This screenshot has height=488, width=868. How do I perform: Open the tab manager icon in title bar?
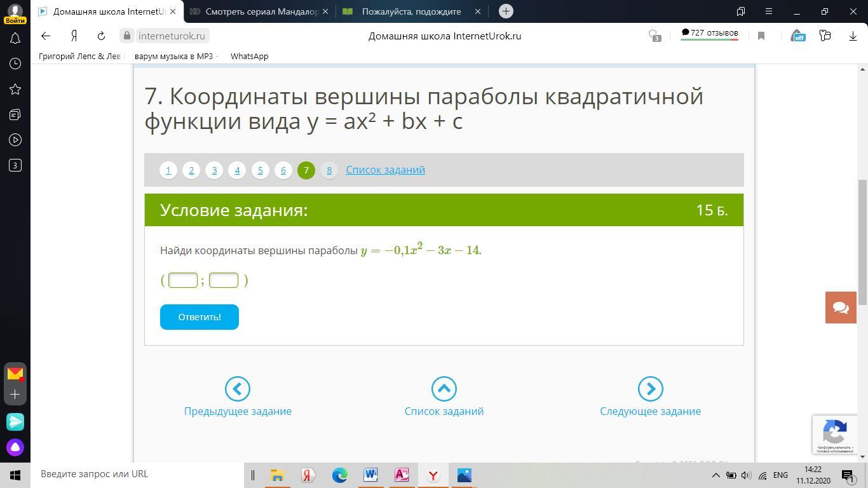click(741, 11)
